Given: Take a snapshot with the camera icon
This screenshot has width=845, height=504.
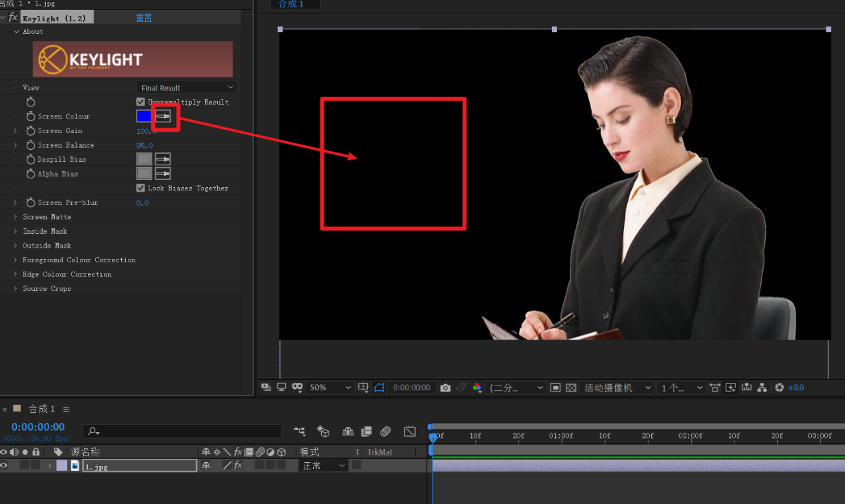Looking at the screenshot, I should [x=445, y=387].
